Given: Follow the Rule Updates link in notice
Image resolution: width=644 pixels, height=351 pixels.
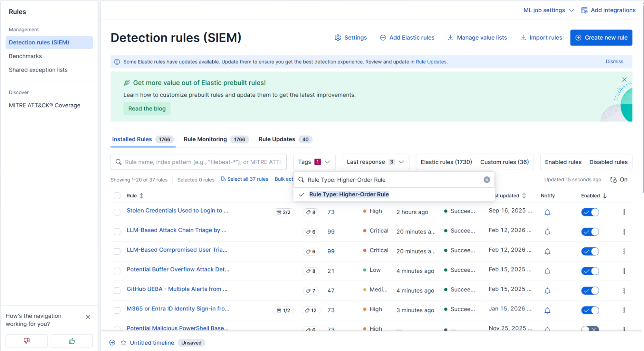Looking at the screenshot, I should [431, 62].
